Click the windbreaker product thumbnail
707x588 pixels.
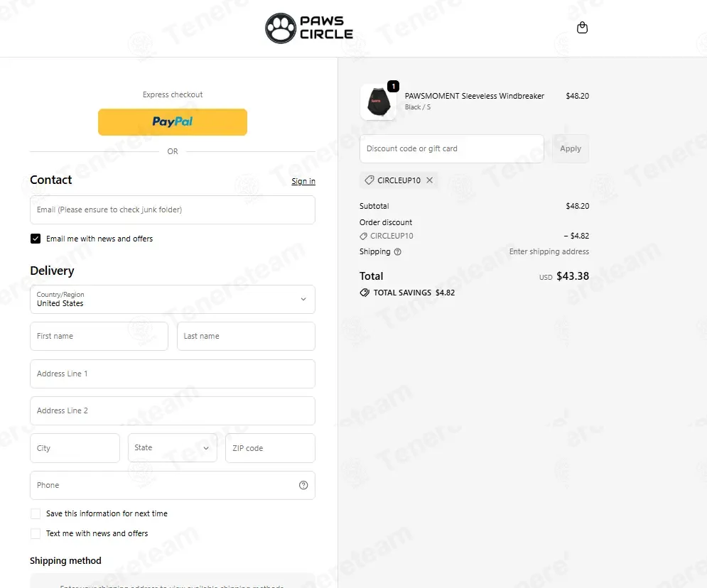[x=378, y=102]
